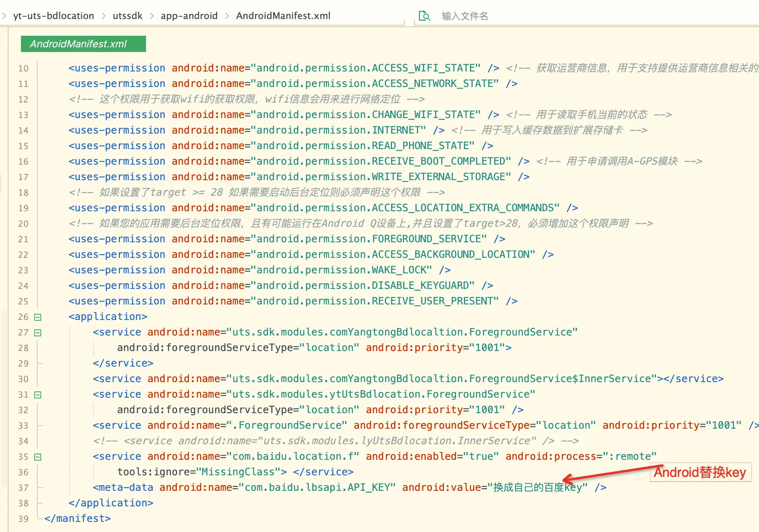Collapse the application tag on line 26
Screen dimensions: 759x532
click(x=38, y=317)
